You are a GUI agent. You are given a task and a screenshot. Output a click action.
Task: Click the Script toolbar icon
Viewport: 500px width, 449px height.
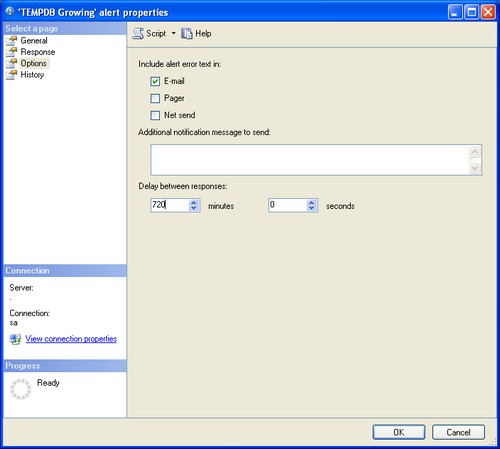[138, 34]
